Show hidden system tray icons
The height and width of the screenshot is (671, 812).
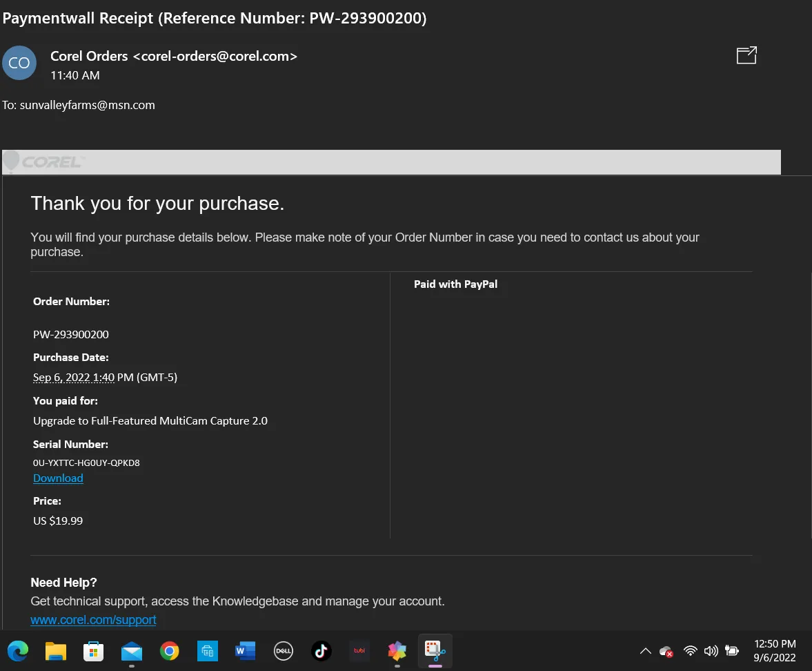coord(645,651)
